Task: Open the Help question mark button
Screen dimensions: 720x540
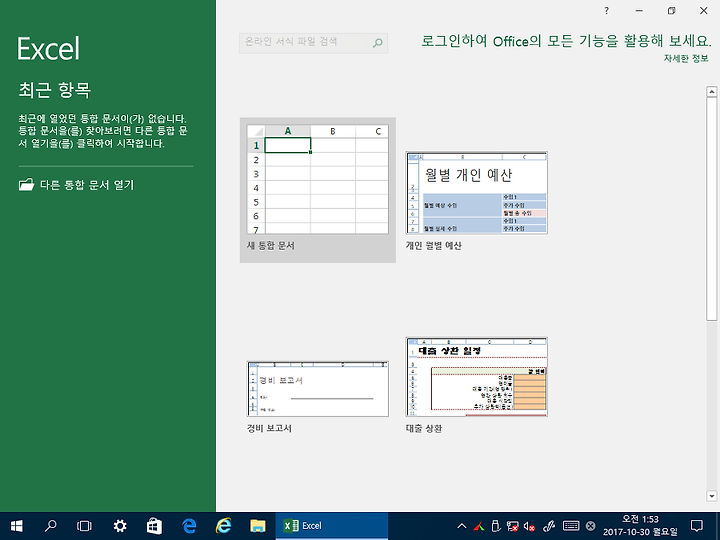Action: pyautogui.click(x=607, y=11)
